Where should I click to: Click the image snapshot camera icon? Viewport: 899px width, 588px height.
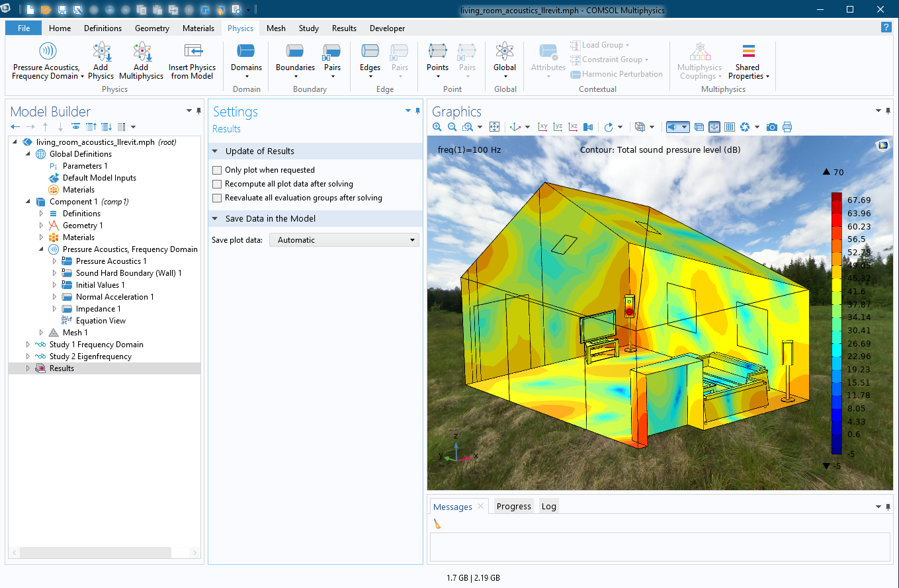(x=772, y=127)
